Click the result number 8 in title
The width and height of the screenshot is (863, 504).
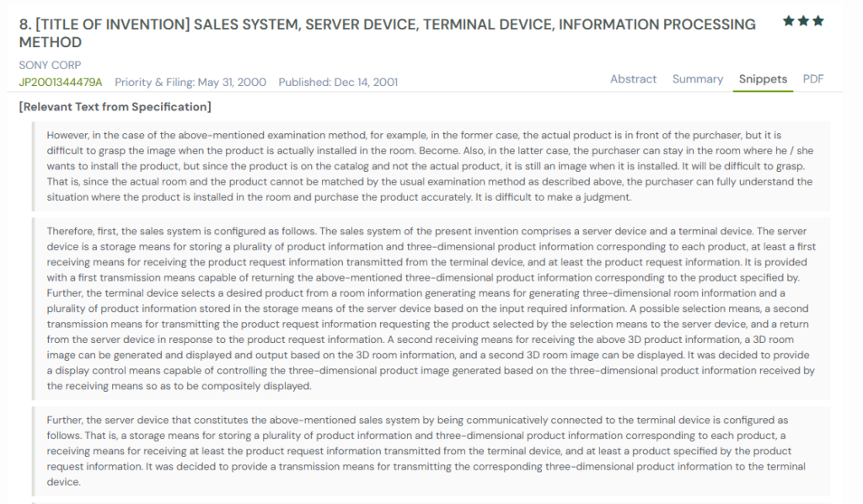coord(24,24)
